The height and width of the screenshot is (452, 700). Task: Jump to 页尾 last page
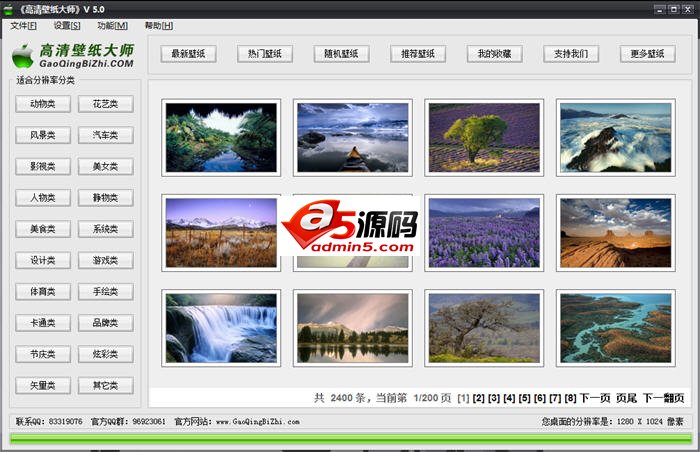pyautogui.click(x=626, y=398)
